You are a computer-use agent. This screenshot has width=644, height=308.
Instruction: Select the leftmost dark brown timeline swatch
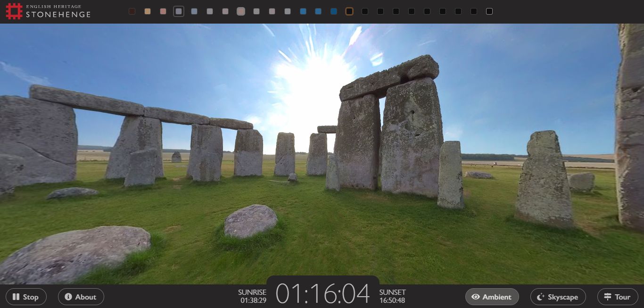(132, 11)
